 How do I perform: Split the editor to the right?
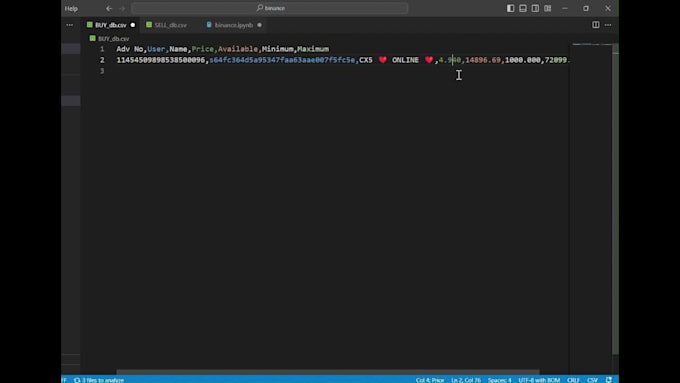[596, 25]
